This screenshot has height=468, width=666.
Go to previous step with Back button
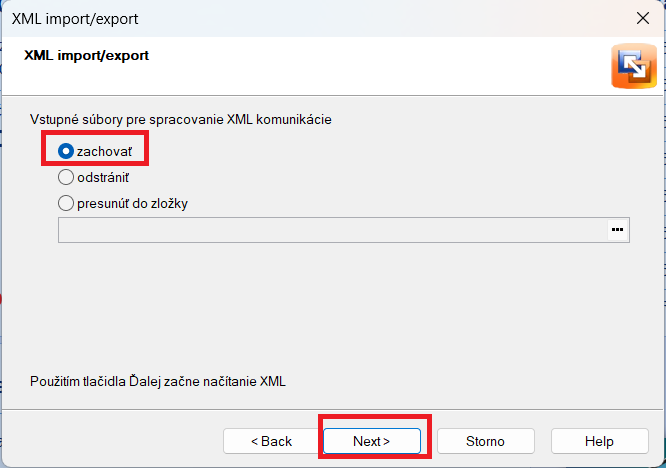272,441
